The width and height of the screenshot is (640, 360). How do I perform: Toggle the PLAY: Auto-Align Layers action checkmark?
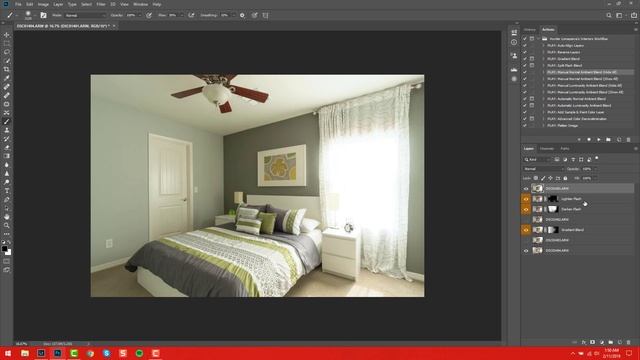[x=525, y=45]
